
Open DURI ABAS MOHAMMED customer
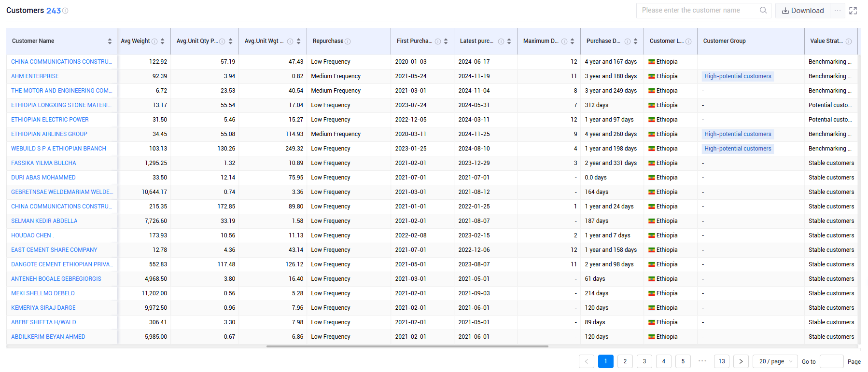click(43, 178)
